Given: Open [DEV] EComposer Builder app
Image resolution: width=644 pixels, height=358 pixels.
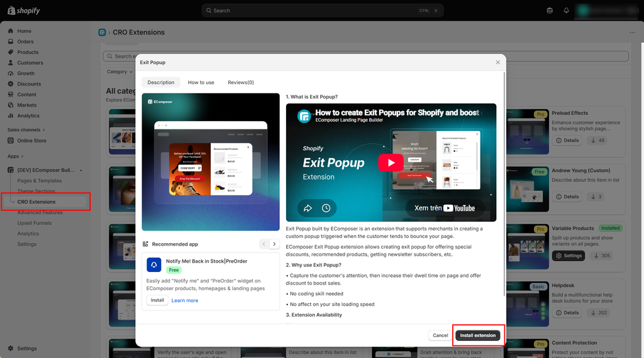Looking at the screenshot, I should coord(45,170).
